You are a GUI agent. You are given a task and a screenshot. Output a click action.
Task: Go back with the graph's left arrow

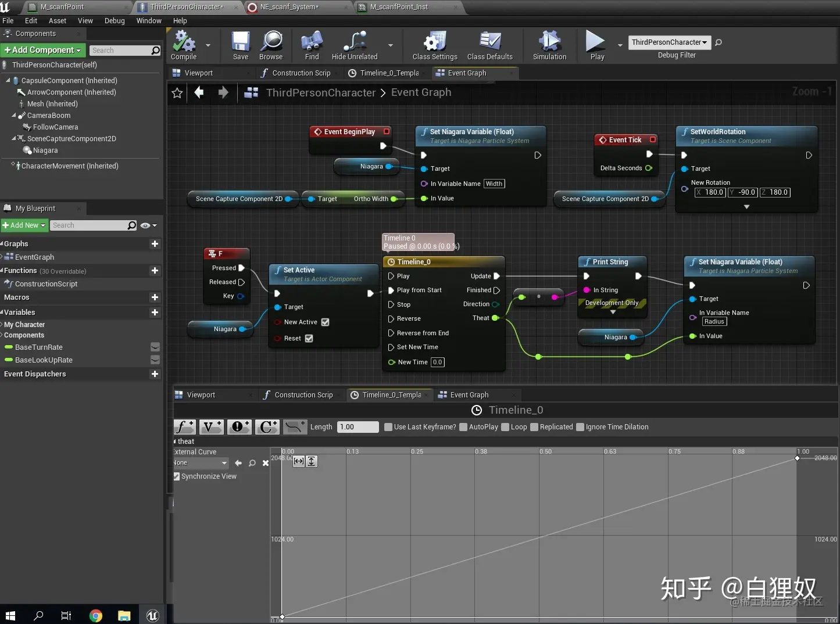pos(199,92)
